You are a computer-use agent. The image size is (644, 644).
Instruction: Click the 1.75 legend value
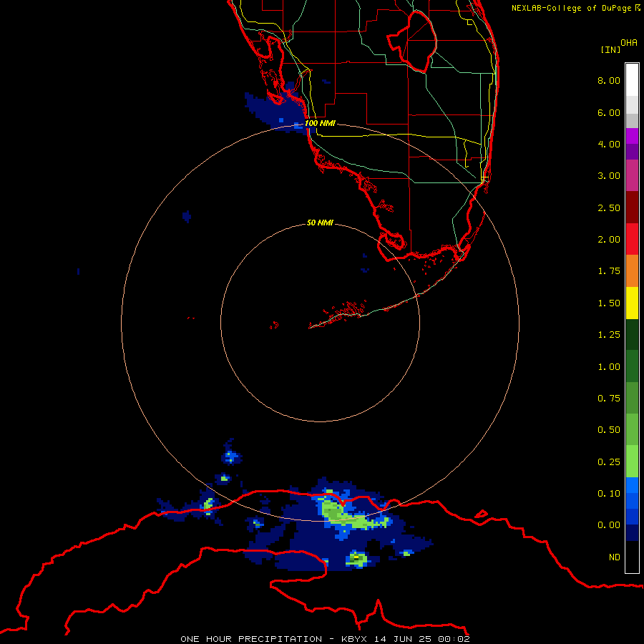[609, 271]
